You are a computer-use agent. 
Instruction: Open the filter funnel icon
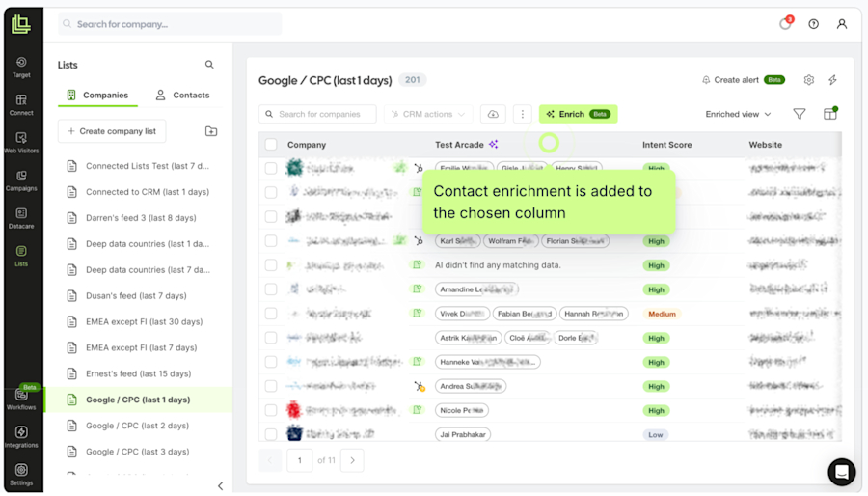tap(800, 114)
